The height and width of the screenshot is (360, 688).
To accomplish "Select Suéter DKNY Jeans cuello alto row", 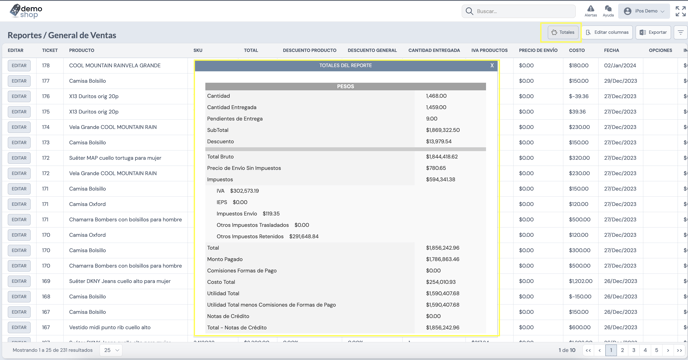I will [x=120, y=281].
